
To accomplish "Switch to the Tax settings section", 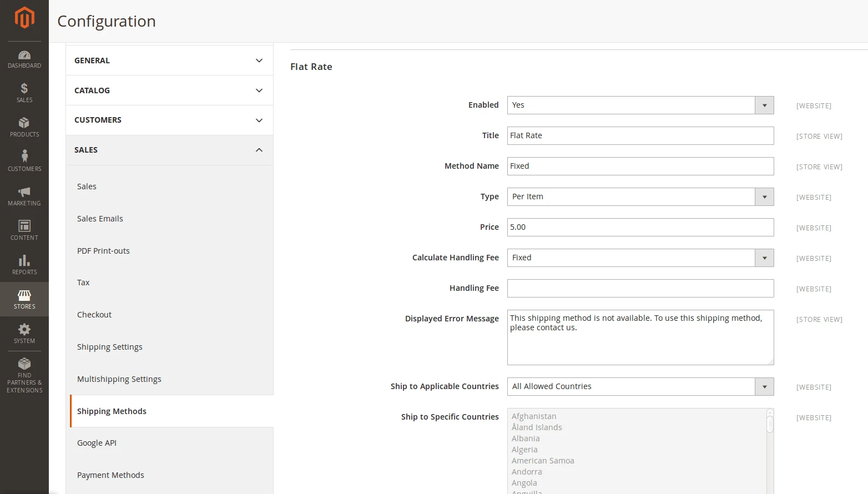I will click(83, 283).
